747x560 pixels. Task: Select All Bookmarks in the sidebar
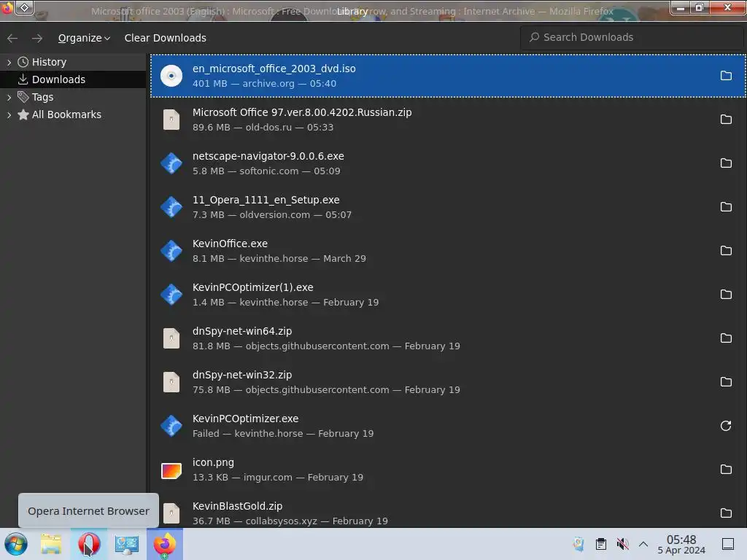(x=66, y=114)
